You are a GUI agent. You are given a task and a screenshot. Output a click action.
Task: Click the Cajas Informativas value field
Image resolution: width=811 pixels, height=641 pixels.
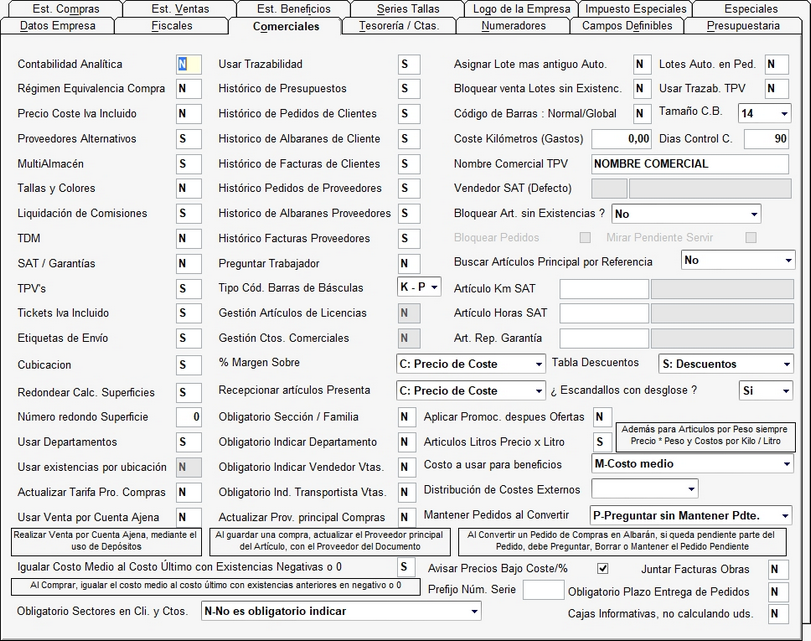click(x=778, y=614)
